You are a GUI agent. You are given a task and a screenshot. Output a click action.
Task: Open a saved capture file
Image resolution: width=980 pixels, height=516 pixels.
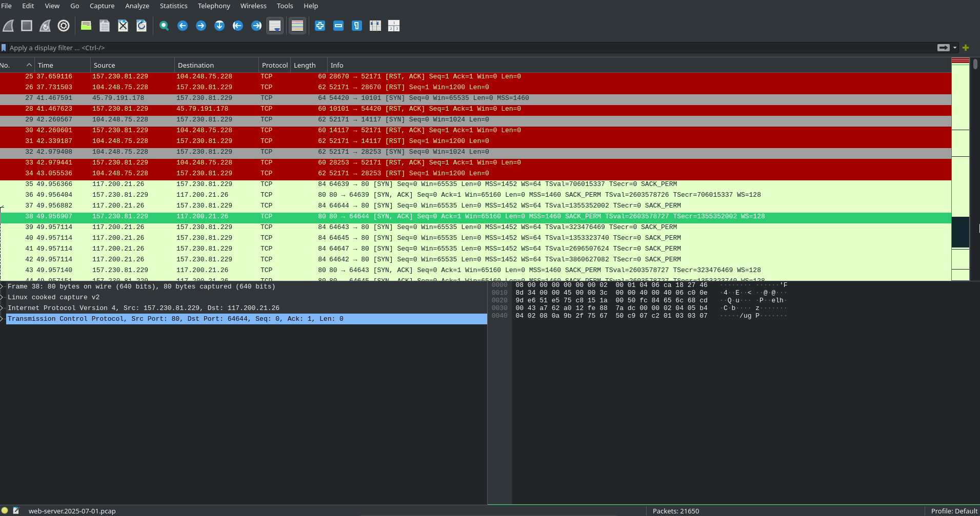tap(86, 25)
